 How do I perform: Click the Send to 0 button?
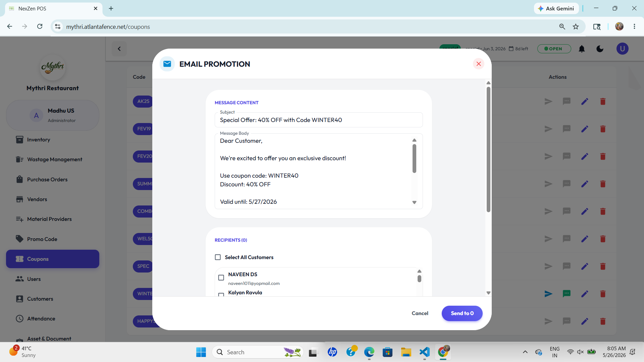[462, 313]
